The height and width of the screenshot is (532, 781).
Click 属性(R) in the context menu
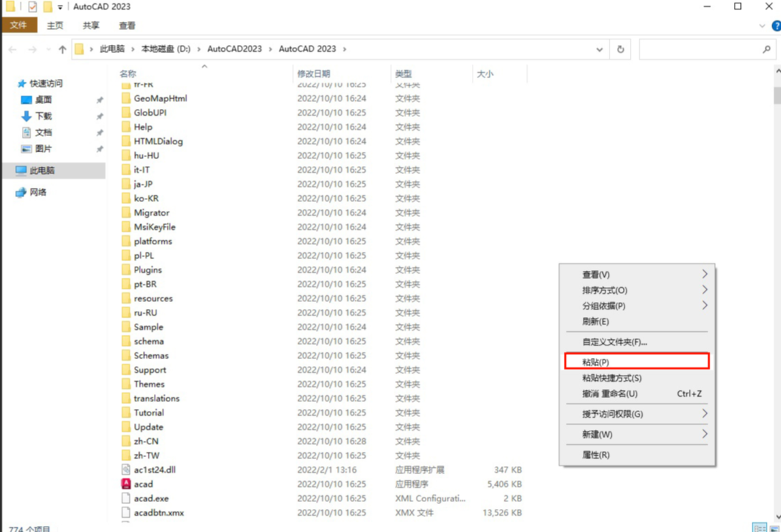point(596,454)
